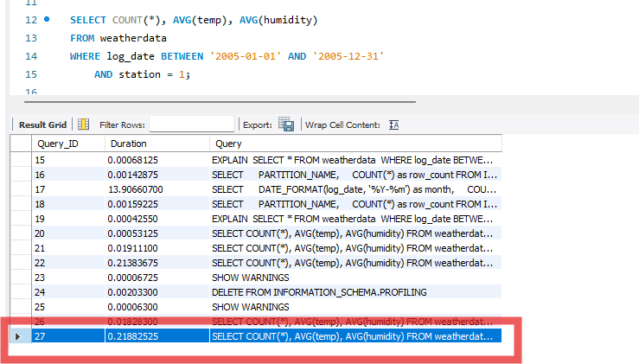
Task: Select the EXPLAIN query cell in row 15
Action: 353,160
